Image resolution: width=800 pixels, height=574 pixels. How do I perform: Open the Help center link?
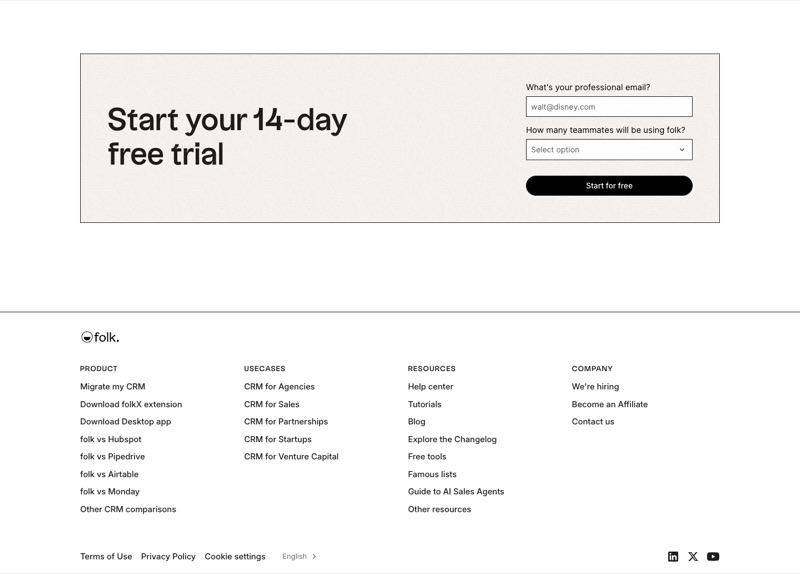click(x=431, y=386)
